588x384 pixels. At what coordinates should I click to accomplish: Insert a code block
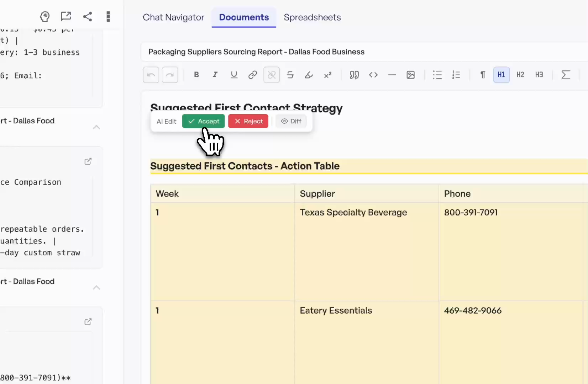pos(373,75)
